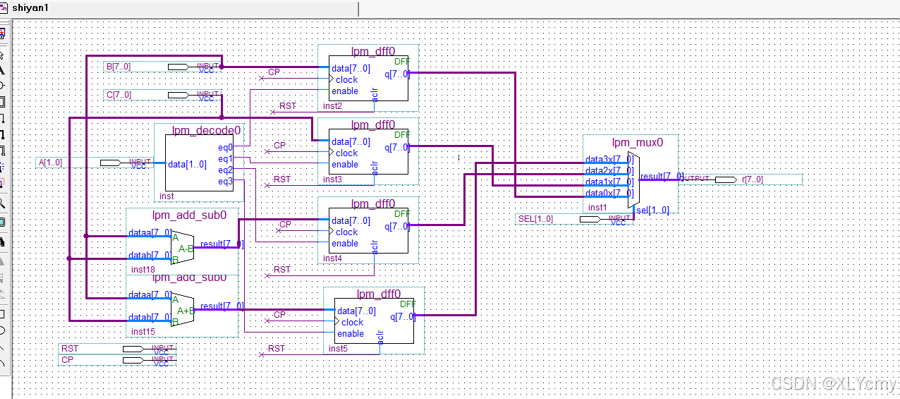Click the dataa[7..0] port of inst18
Viewport: 900px width, 399px height.
pyautogui.click(x=150, y=233)
